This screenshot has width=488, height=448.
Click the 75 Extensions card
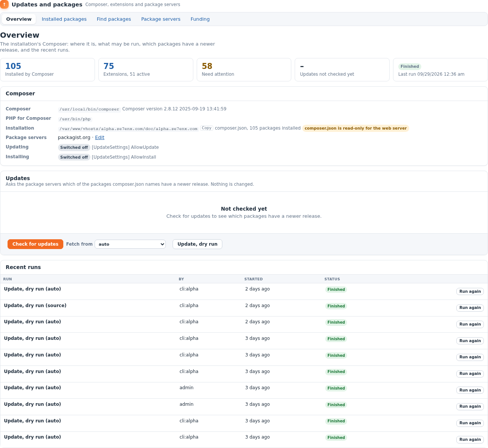click(x=146, y=70)
